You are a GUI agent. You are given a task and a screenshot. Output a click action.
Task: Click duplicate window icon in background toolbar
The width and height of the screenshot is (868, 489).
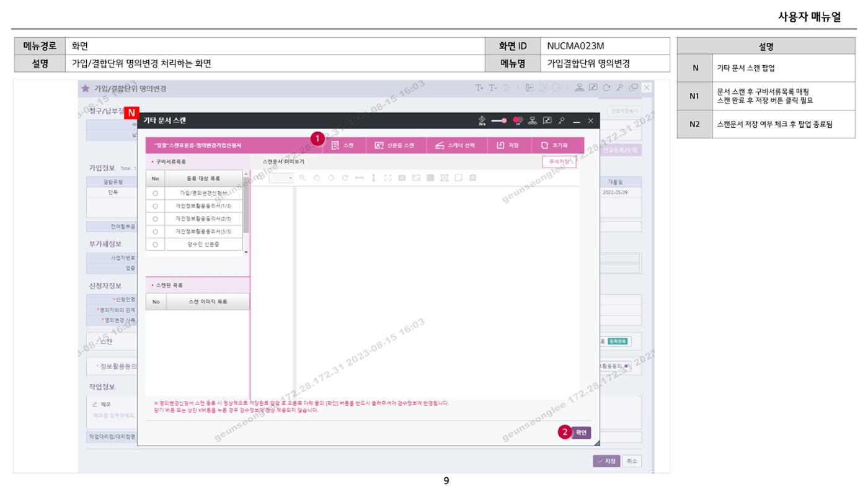(x=632, y=88)
